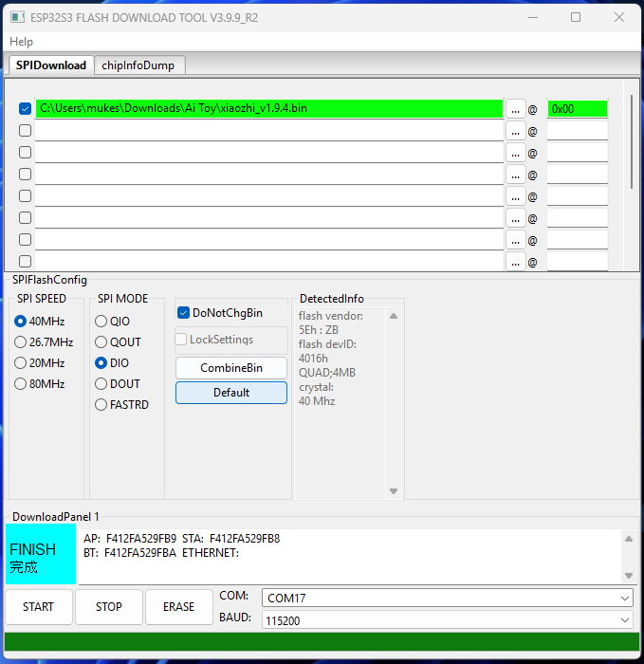
Task: Click the ERASE button
Action: pyautogui.click(x=178, y=607)
